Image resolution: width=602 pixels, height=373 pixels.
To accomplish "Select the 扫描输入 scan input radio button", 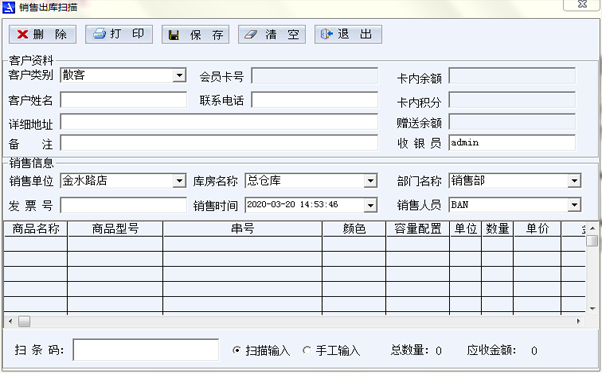I will tap(236, 350).
